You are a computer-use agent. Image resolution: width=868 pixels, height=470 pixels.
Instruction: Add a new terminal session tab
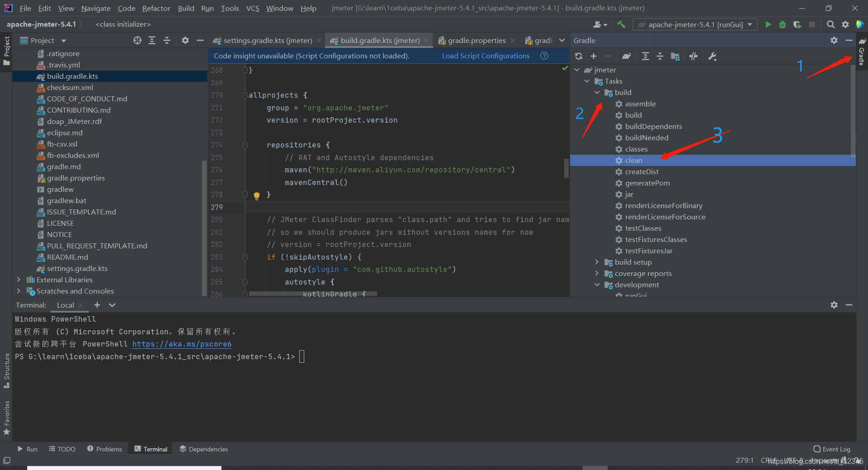(97, 305)
